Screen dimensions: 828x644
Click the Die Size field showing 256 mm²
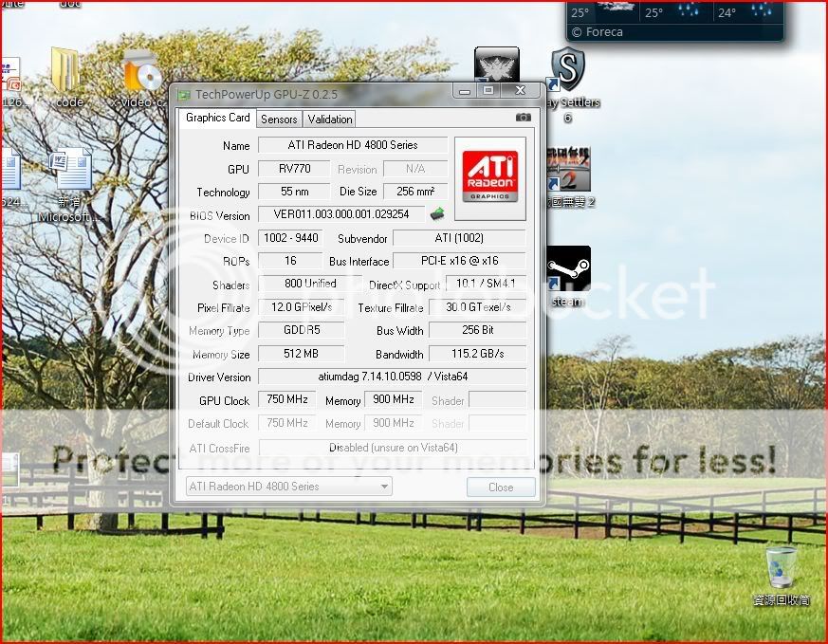point(415,192)
